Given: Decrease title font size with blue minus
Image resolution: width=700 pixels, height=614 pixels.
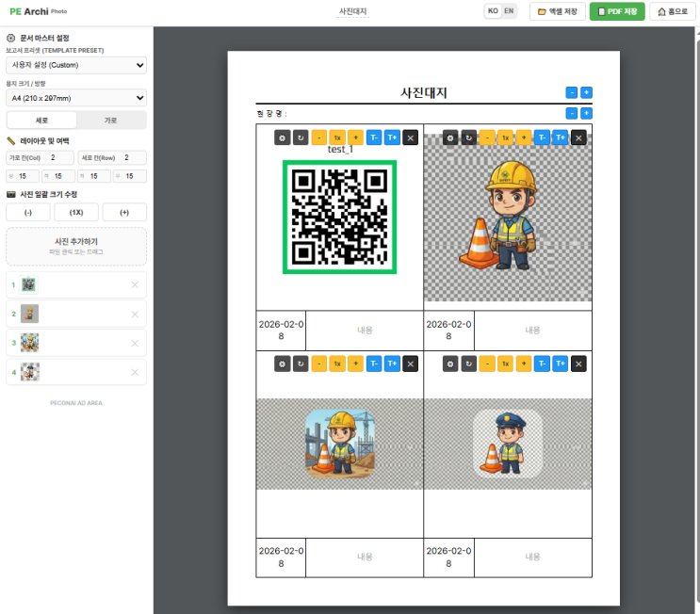Looking at the screenshot, I should pyautogui.click(x=572, y=92).
